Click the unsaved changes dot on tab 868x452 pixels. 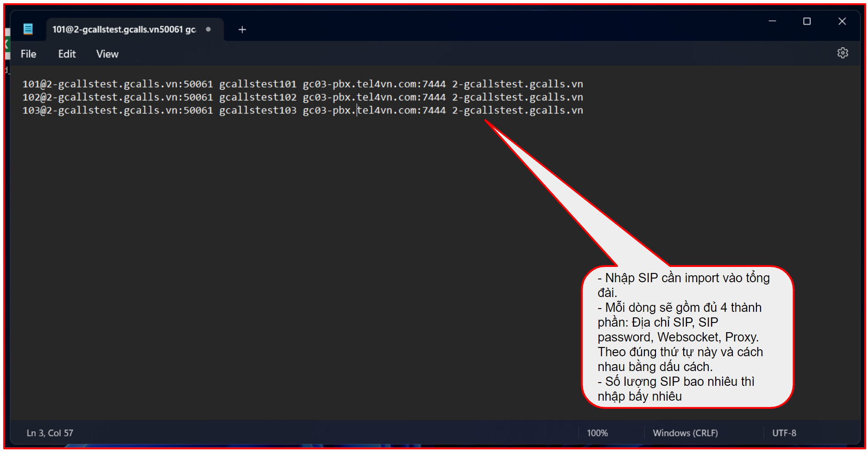[x=208, y=29]
